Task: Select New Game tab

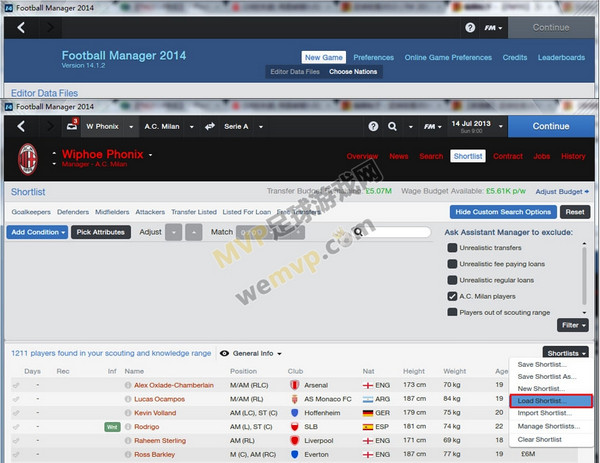Action: tap(323, 57)
